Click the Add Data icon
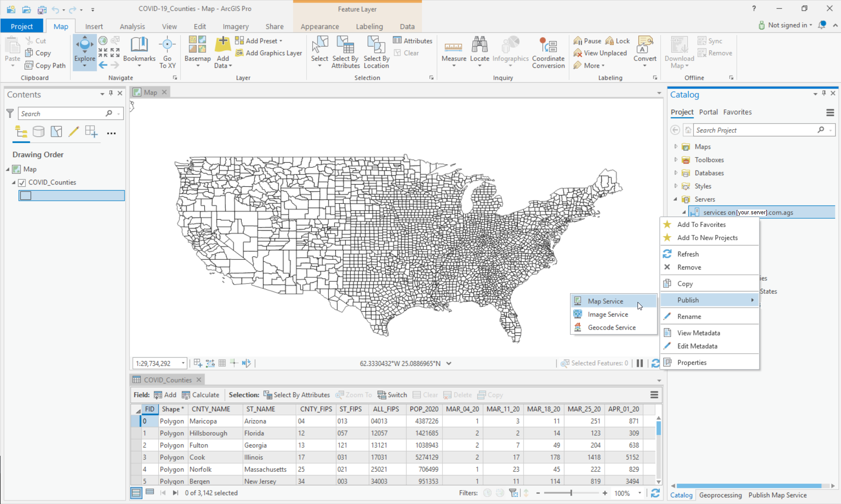This screenshot has height=504, width=841. [223, 45]
